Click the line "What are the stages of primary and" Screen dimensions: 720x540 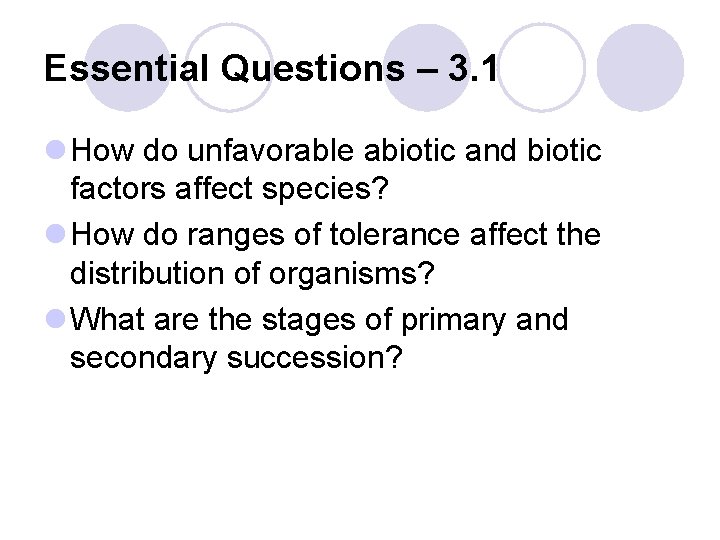[x=320, y=321]
